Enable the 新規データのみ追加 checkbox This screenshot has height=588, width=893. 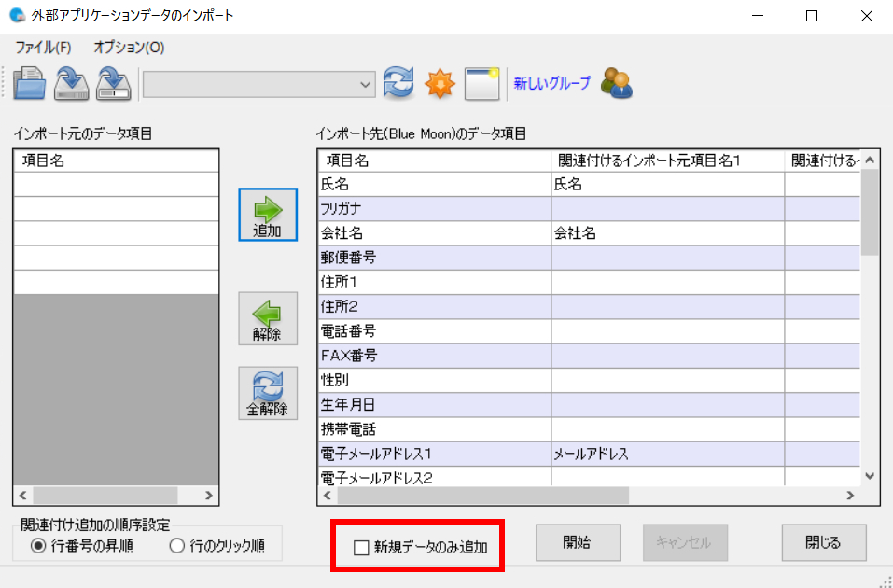click(x=361, y=548)
